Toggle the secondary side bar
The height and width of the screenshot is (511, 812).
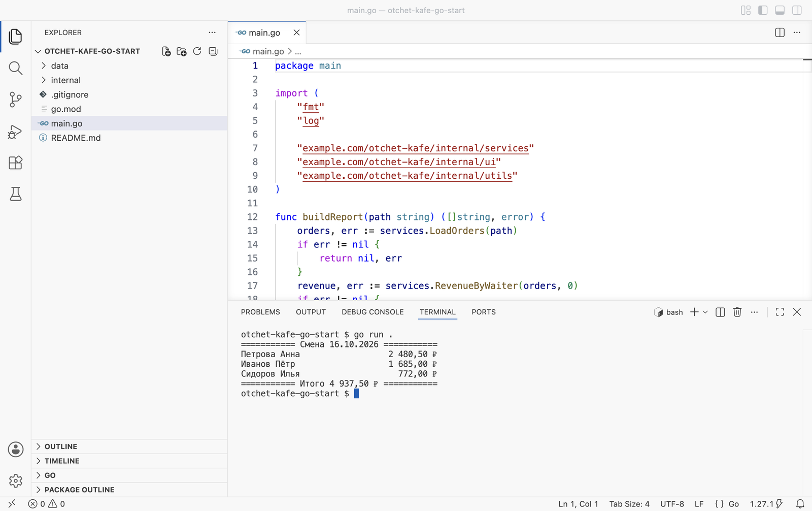pyautogui.click(x=797, y=10)
